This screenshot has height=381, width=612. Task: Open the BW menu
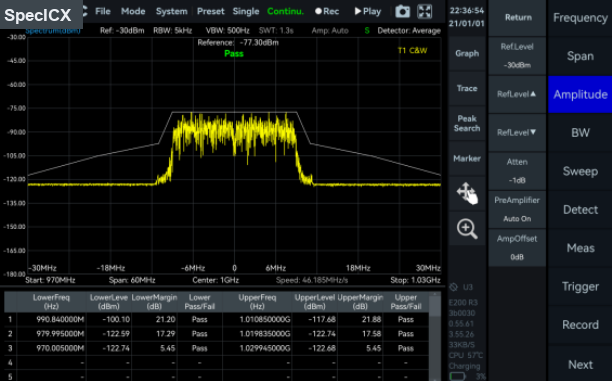[580, 133]
